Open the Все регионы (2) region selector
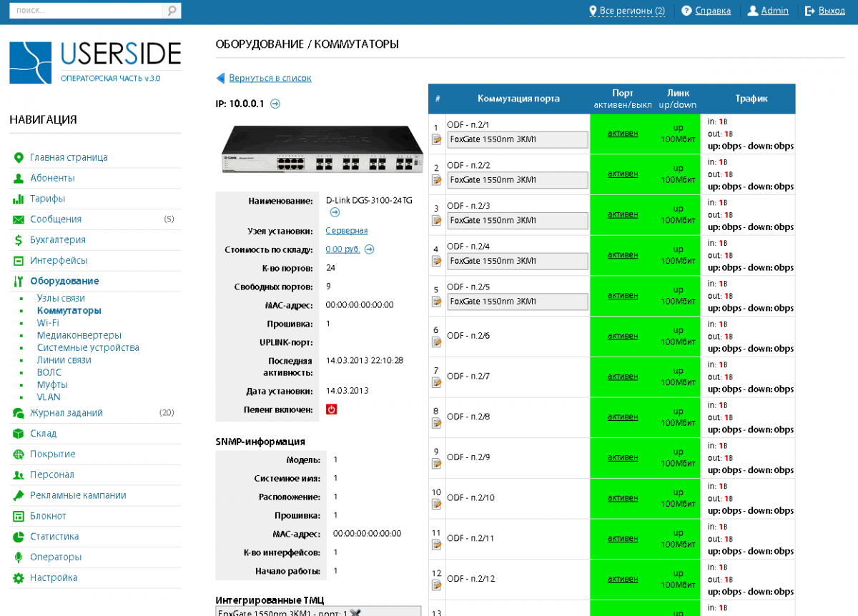 click(x=626, y=11)
